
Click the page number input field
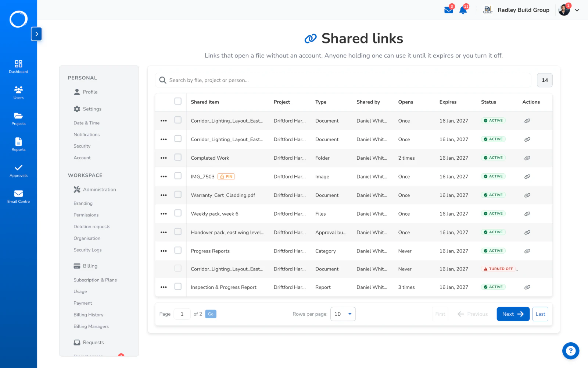182,314
